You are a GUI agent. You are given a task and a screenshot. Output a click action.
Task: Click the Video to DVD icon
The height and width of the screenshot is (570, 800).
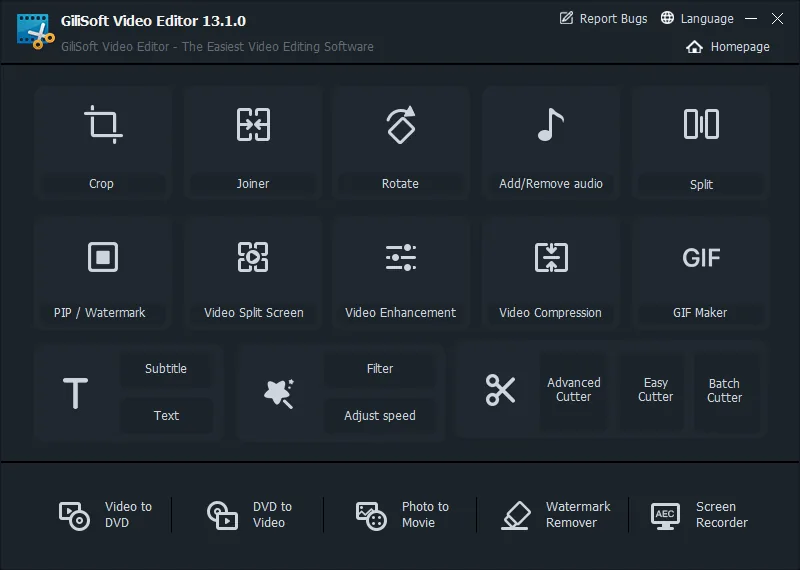click(74, 516)
